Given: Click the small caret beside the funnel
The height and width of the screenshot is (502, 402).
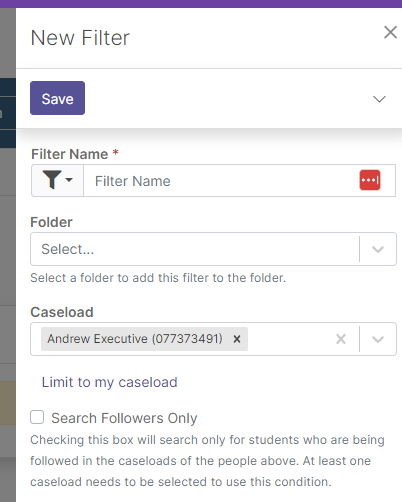Looking at the screenshot, I should point(69,180).
